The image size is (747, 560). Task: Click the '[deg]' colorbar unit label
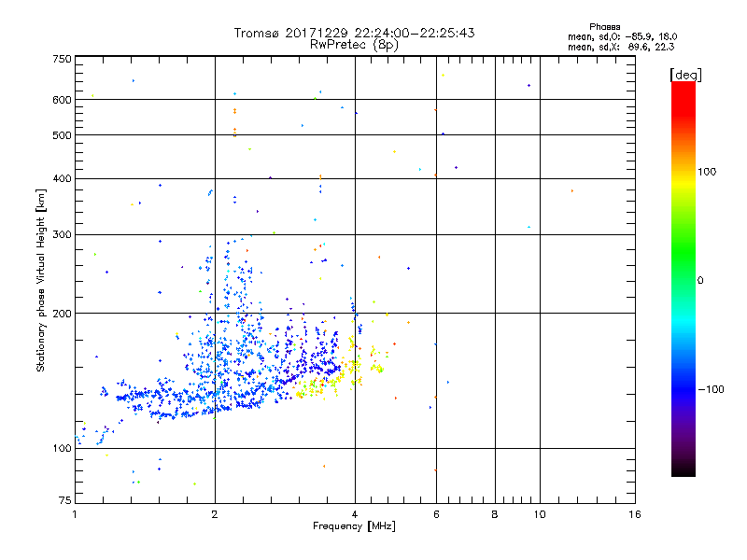(685, 75)
